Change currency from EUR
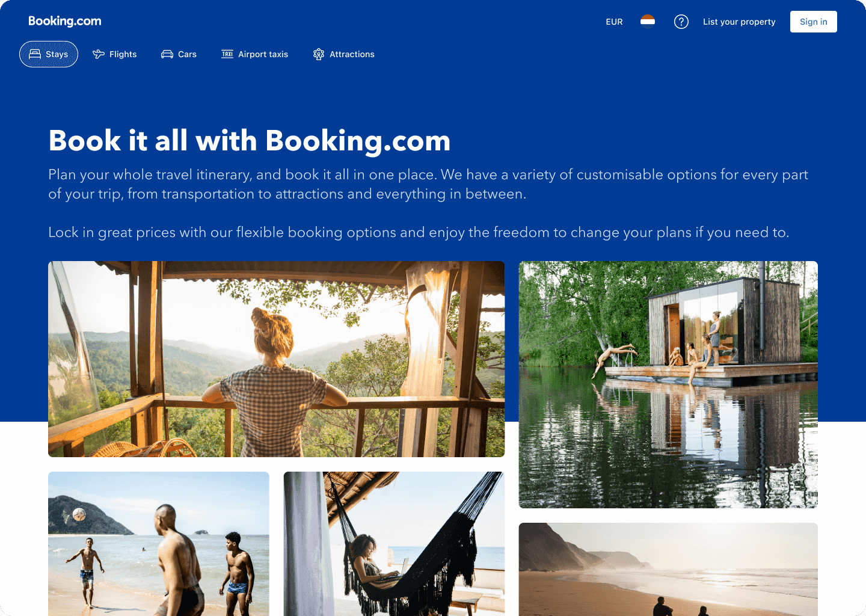The image size is (866, 616). [x=614, y=22]
